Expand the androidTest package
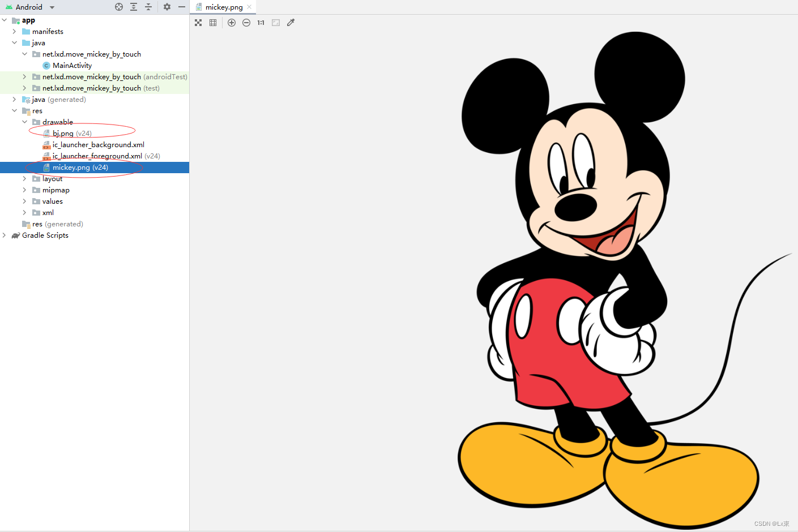 tap(25, 77)
